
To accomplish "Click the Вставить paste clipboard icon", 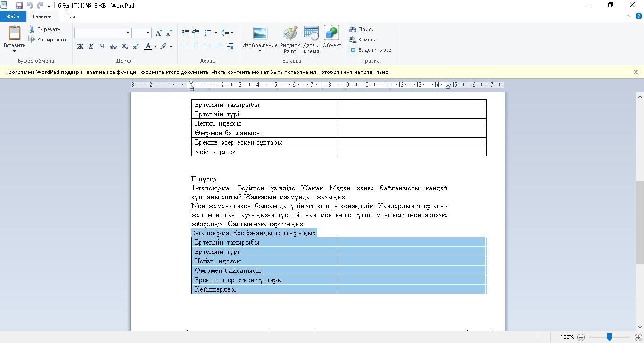I will 15,33.
